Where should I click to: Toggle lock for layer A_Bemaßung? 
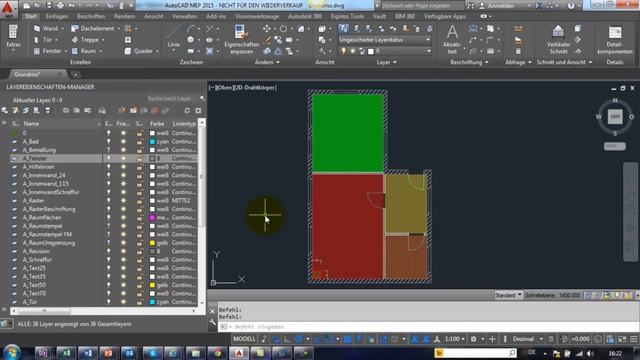pyautogui.click(x=140, y=150)
